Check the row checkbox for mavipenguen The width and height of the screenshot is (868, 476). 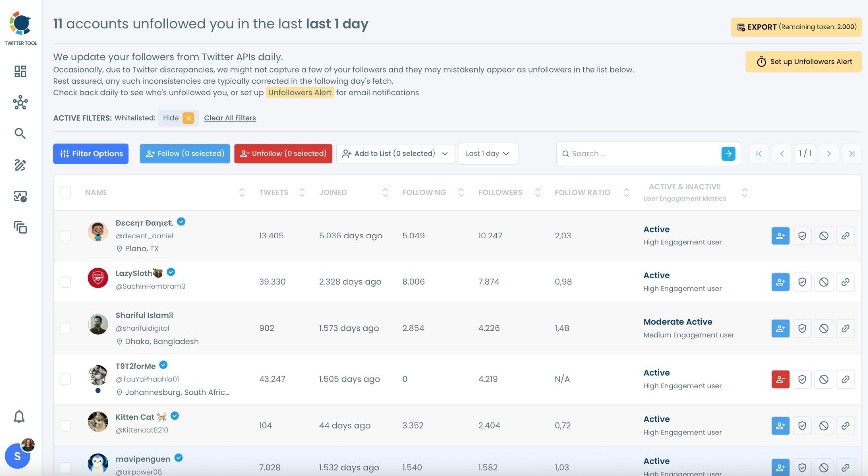coord(65,467)
